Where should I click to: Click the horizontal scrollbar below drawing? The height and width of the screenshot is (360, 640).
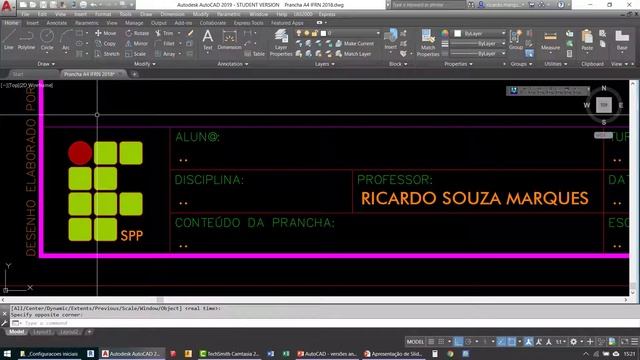point(314,300)
